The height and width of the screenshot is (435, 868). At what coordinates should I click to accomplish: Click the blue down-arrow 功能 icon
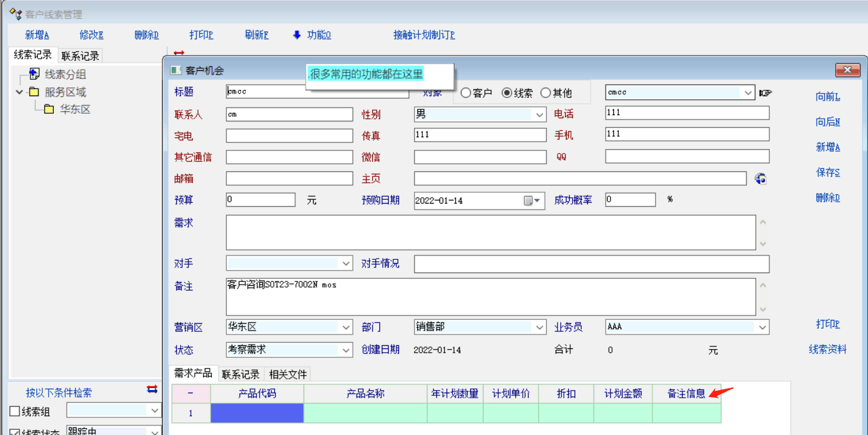click(296, 35)
